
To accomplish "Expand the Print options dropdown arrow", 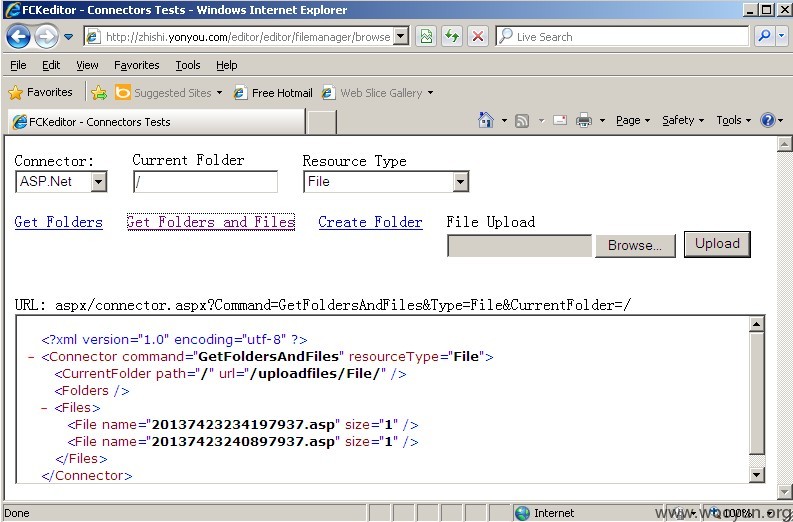I will tap(602, 120).
